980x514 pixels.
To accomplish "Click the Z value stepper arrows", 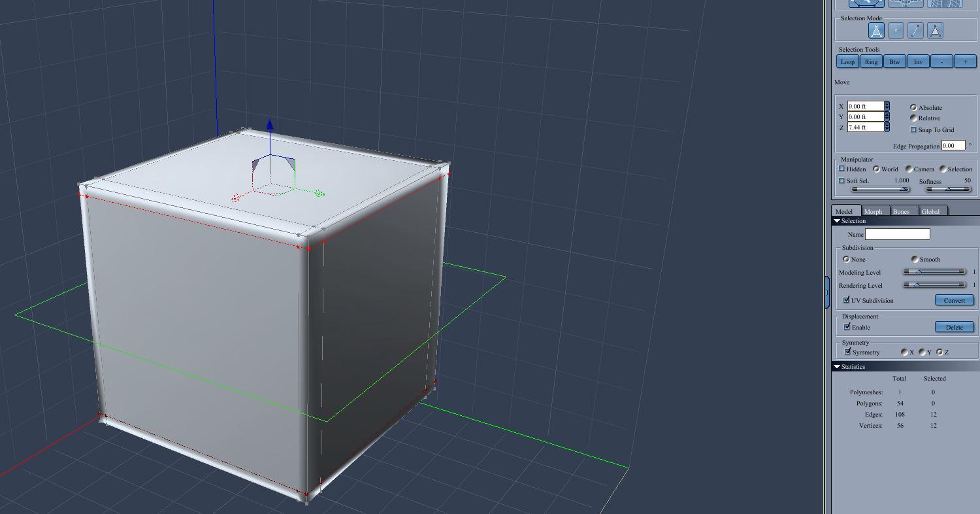I will [887, 127].
